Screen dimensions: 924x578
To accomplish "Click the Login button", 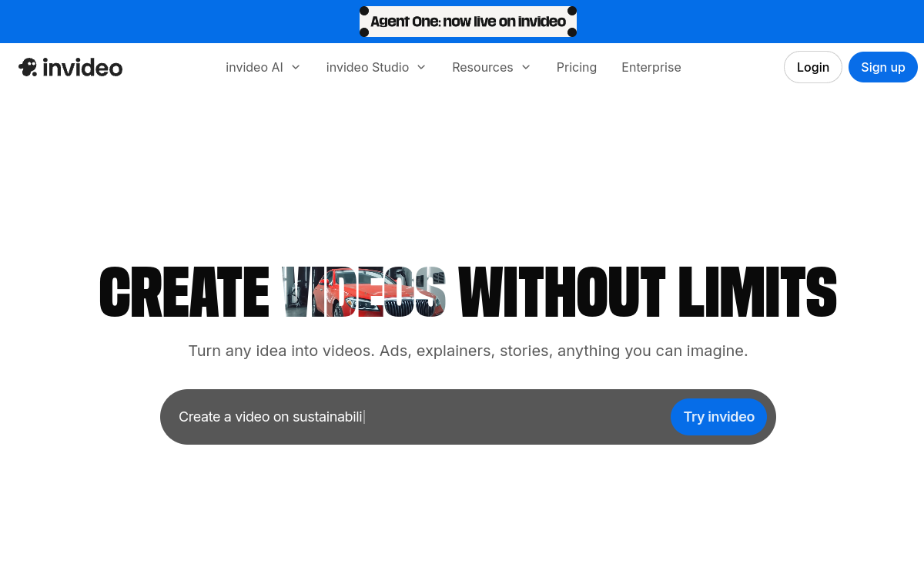I will 813,67.
